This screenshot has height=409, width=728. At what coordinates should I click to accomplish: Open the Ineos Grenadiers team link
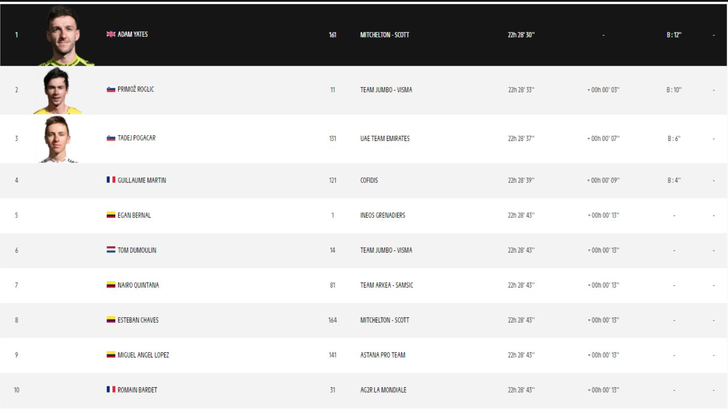coord(382,215)
